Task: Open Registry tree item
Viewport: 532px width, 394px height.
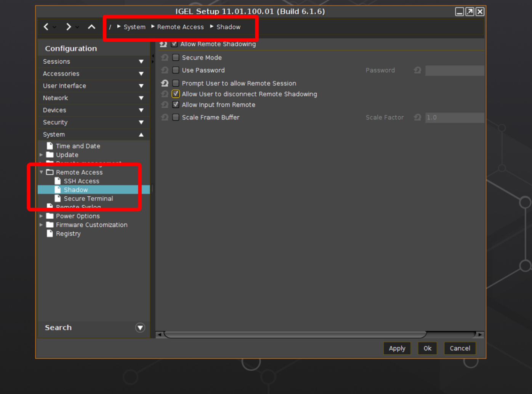Action: click(68, 233)
